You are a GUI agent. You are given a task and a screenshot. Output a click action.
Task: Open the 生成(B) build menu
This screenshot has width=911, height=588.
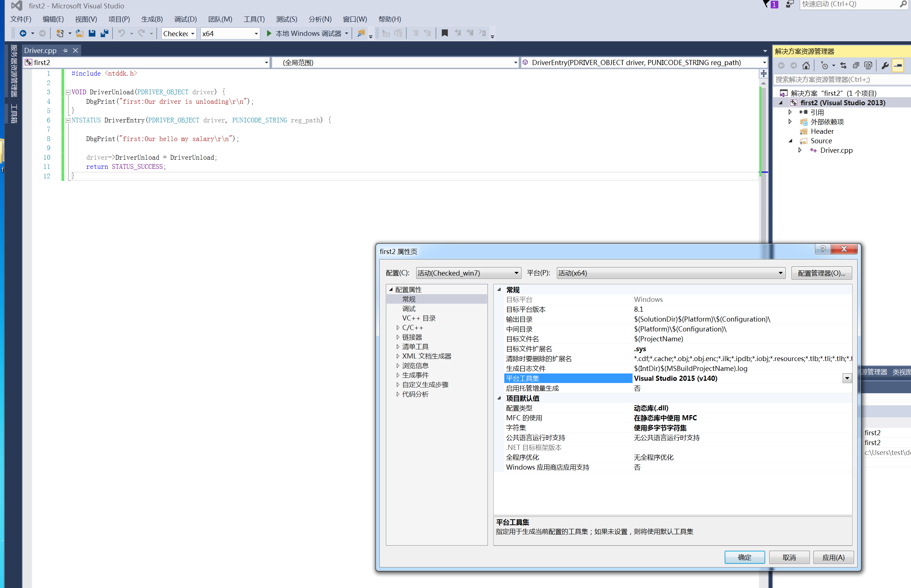152,19
